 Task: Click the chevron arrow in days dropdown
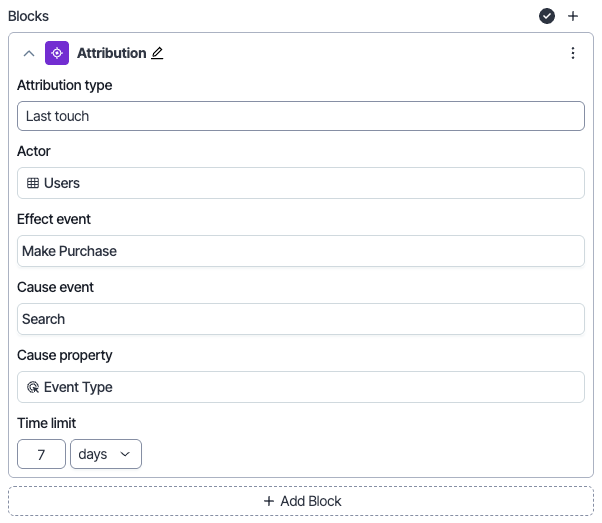pos(125,454)
